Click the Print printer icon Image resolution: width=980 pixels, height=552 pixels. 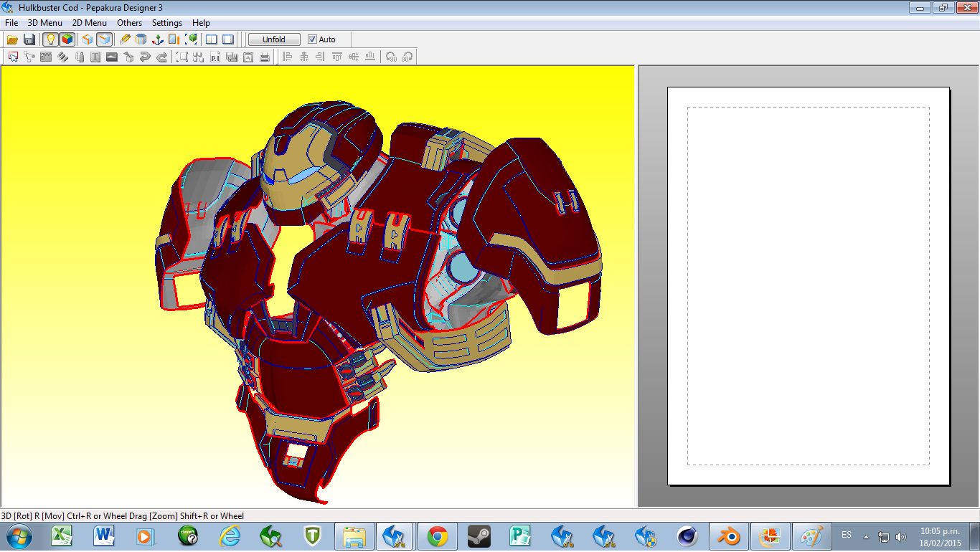click(265, 57)
